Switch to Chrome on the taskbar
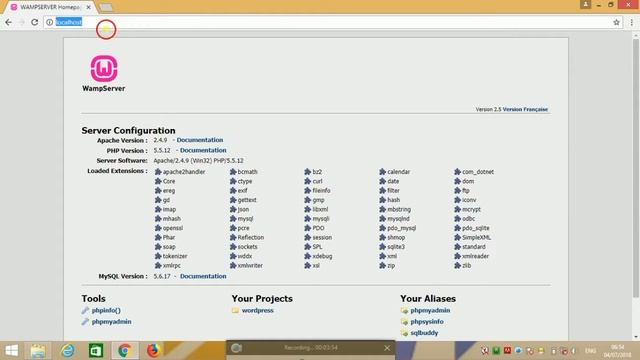This screenshot has height=360, width=640. [x=124, y=351]
